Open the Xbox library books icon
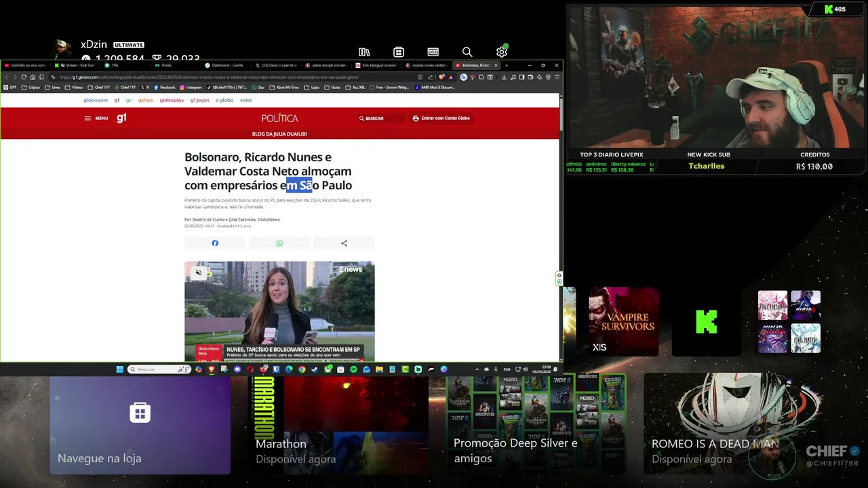 point(364,52)
